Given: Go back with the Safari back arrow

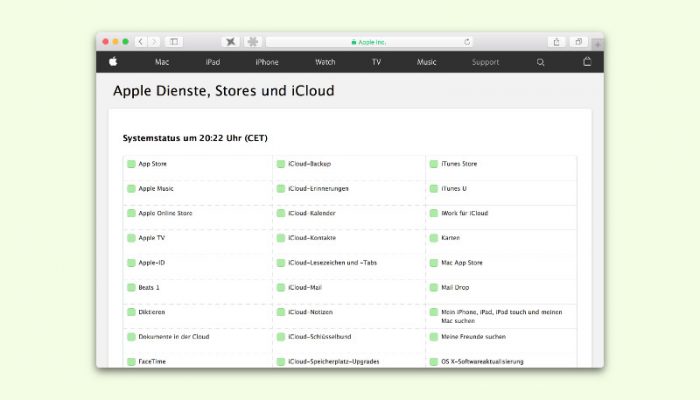Looking at the screenshot, I should pyautogui.click(x=141, y=42).
